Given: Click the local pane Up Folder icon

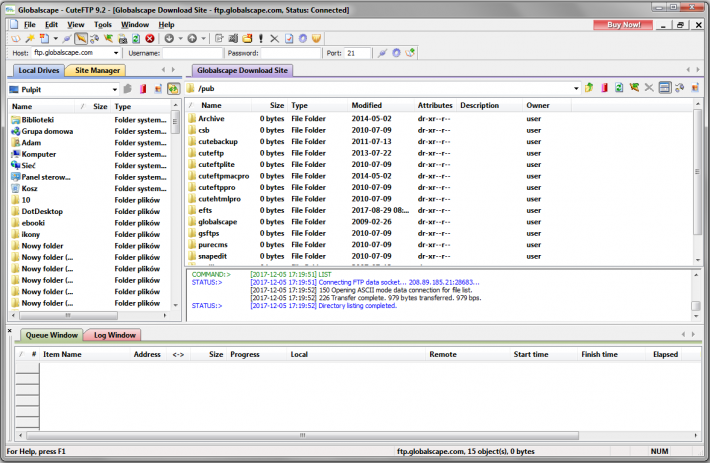Looking at the screenshot, I should tap(128, 89).
